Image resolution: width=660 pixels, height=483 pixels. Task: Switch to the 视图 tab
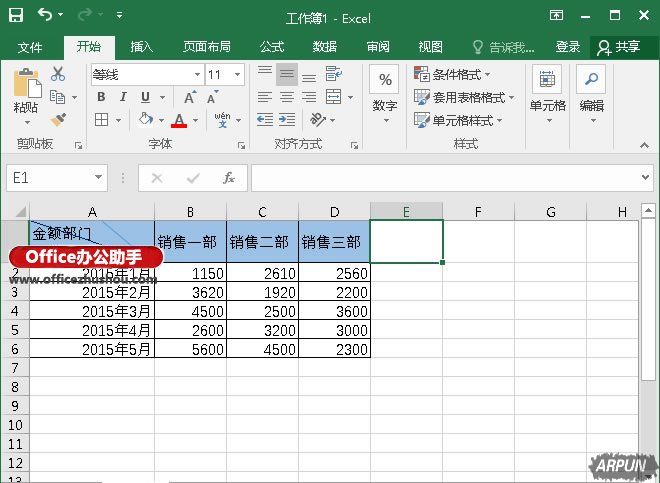pos(430,47)
